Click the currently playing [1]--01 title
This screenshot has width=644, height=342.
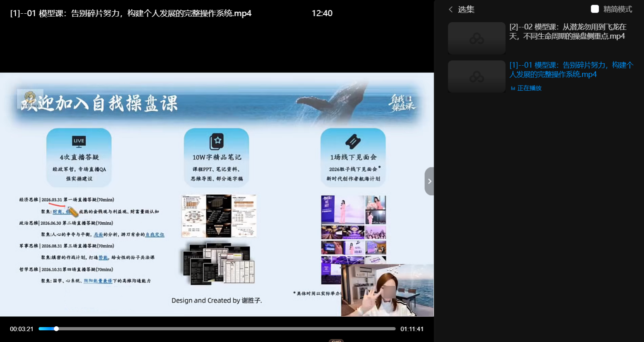[x=571, y=70]
